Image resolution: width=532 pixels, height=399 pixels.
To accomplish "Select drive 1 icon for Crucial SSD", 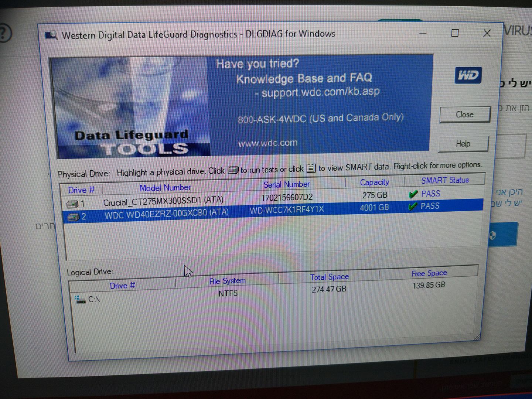I will click(x=72, y=204).
